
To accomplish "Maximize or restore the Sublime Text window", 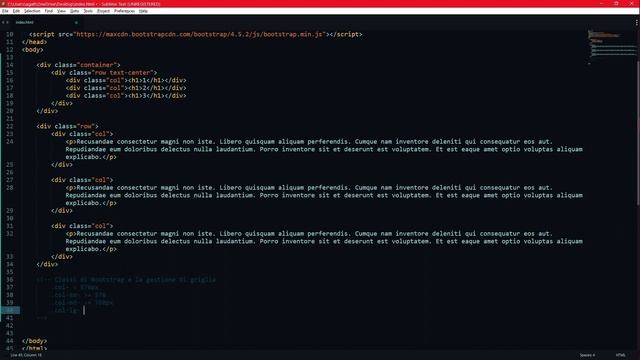I will coord(616,4).
